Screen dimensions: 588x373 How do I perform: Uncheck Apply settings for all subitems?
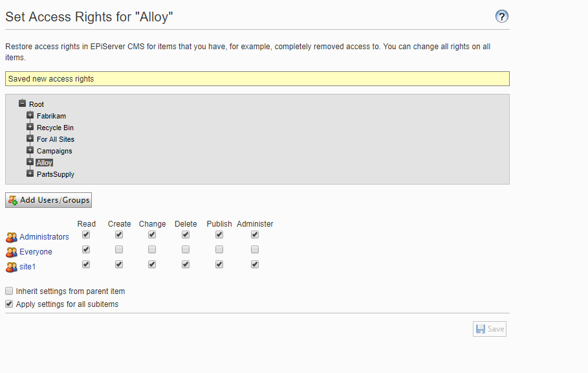click(x=9, y=304)
